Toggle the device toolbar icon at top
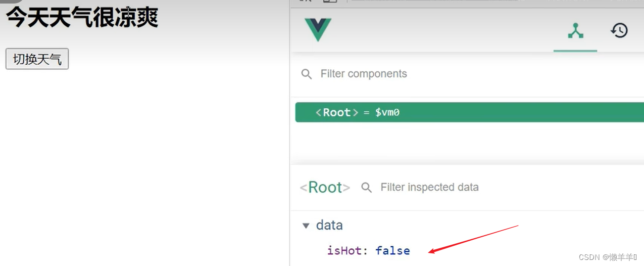This screenshot has width=644, height=266. [330, 2]
